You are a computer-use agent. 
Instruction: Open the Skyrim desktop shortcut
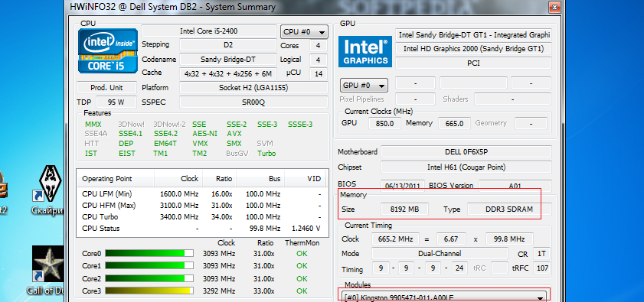pyautogui.click(x=48, y=190)
